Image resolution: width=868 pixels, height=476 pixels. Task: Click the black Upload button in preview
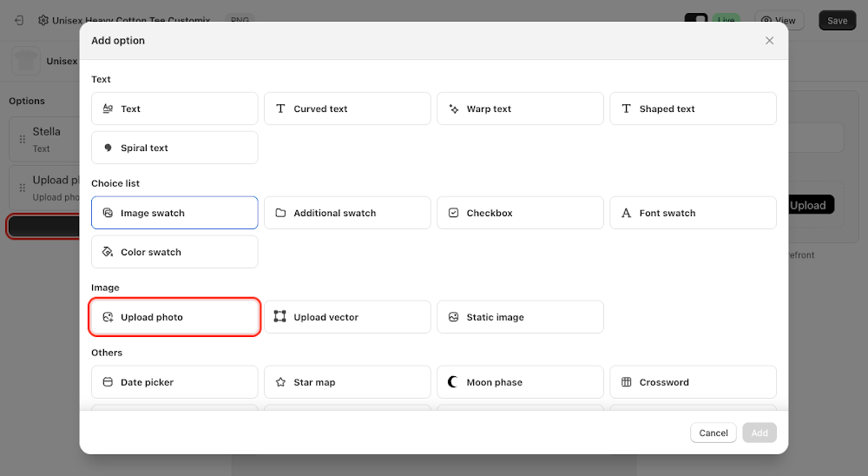[x=811, y=205]
